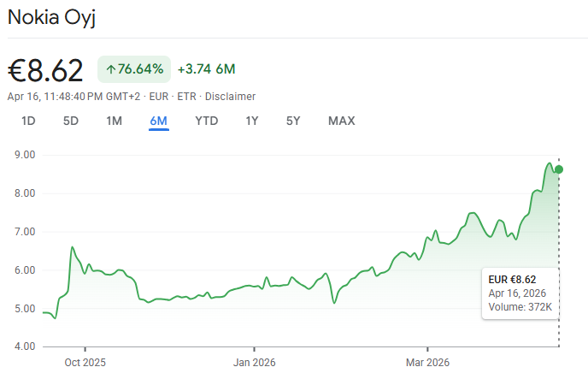Select the 1Y time range
The height and width of the screenshot is (373, 588).
click(x=252, y=121)
